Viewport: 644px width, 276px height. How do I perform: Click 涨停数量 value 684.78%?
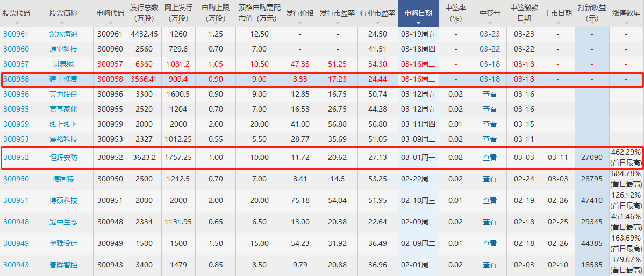pyautogui.click(x=626, y=173)
